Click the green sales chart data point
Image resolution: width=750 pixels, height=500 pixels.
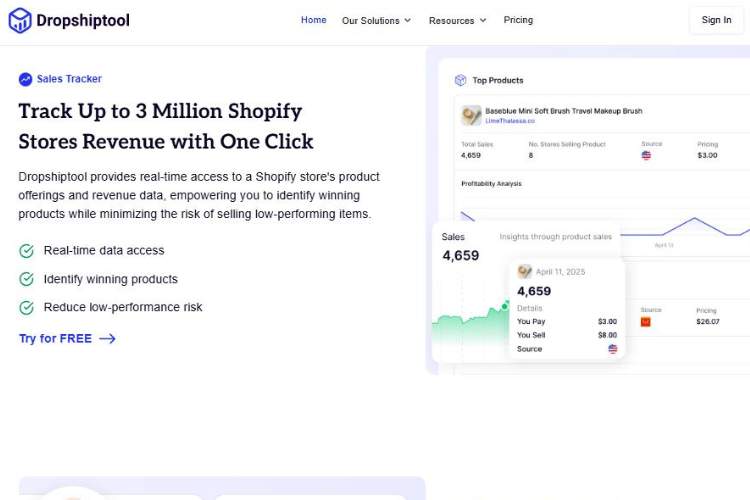point(506,303)
